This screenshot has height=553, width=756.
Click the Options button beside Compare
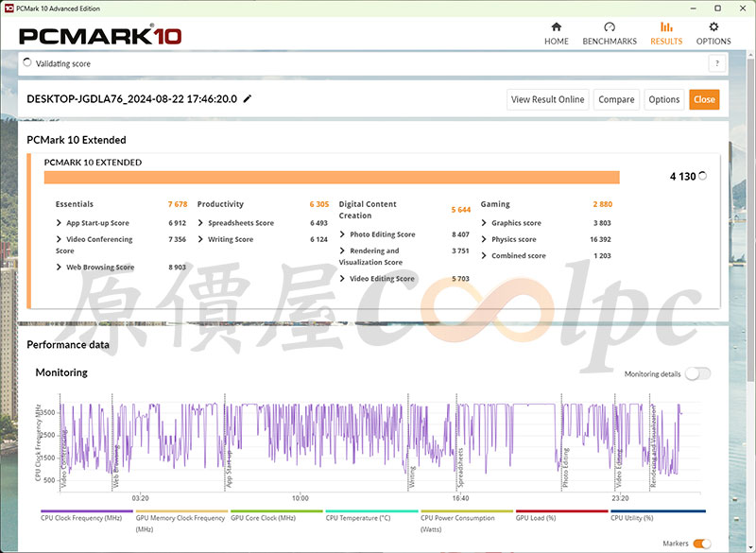coord(664,99)
